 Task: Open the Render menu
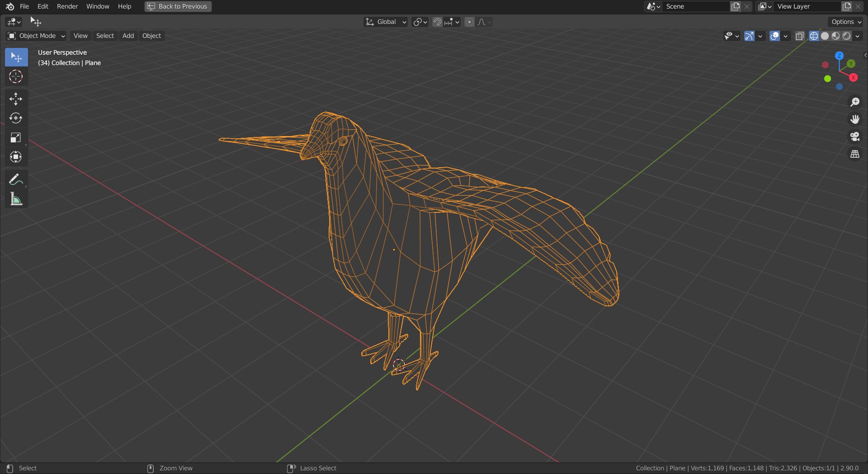coord(67,6)
